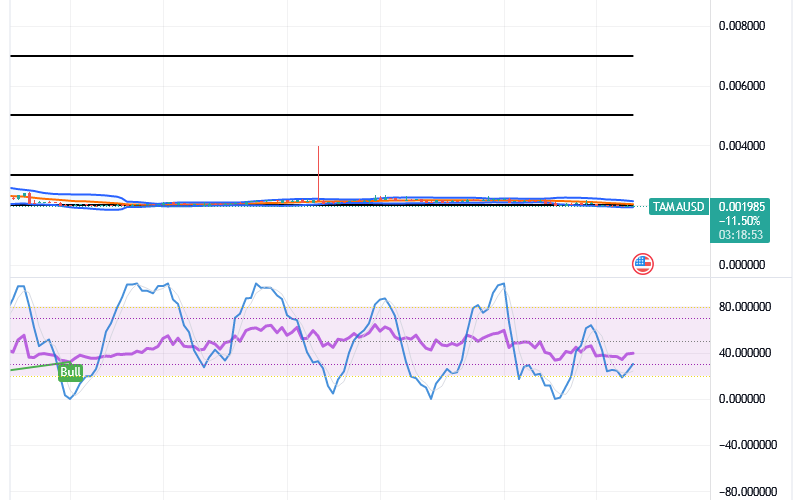The width and height of the screenshot is (802, 500).
Task: Click the 0.008000 price axis label
Action: click(742, 26)
